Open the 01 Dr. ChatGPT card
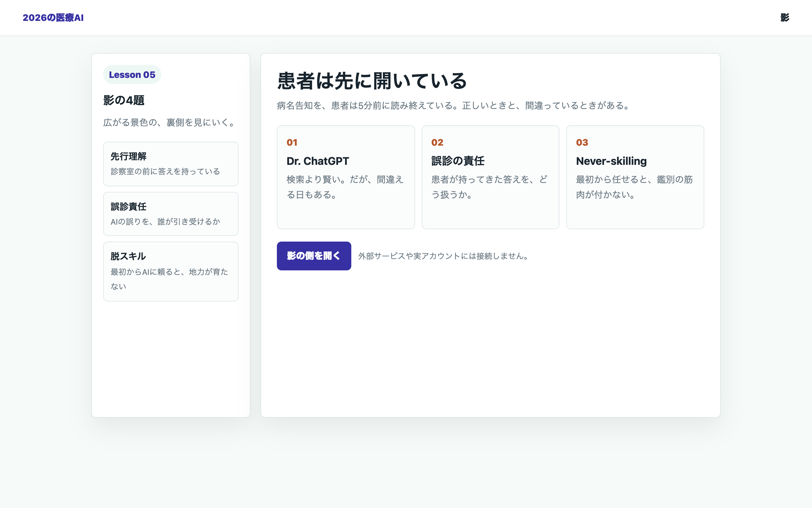The height and width of the screenshot is (508, 812). [x=346, y=178]
